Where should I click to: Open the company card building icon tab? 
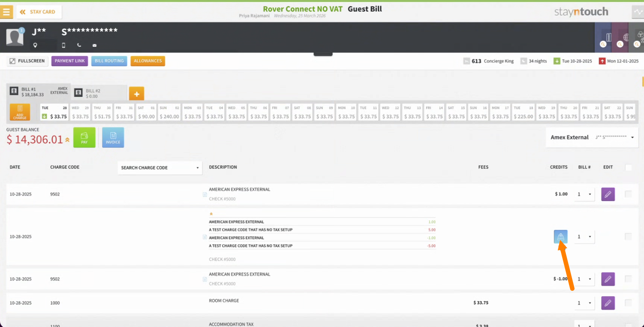pos(604,38)
